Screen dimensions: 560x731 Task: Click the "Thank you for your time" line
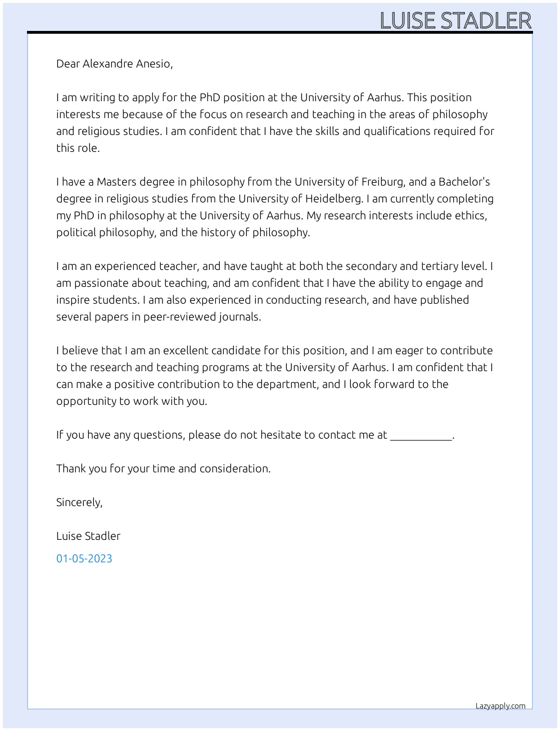tap(163, 468)
